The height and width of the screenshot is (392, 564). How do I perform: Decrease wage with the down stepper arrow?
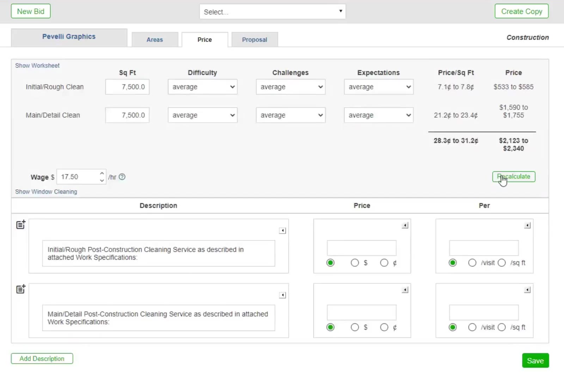[102, 180]
